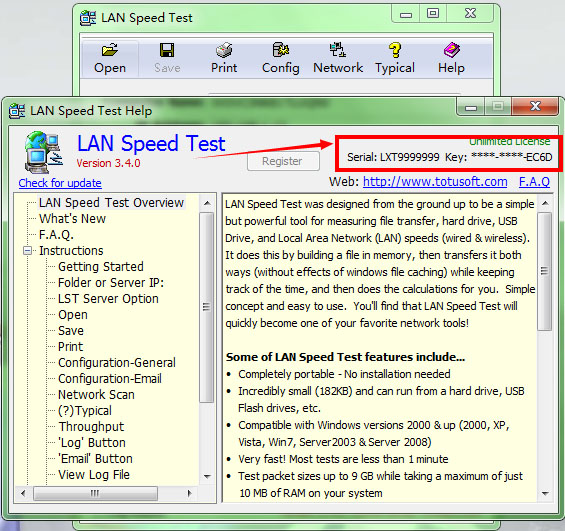Screen dimensions: 565x531
Task: Open Throughput help topic
Action: (91, 427)
